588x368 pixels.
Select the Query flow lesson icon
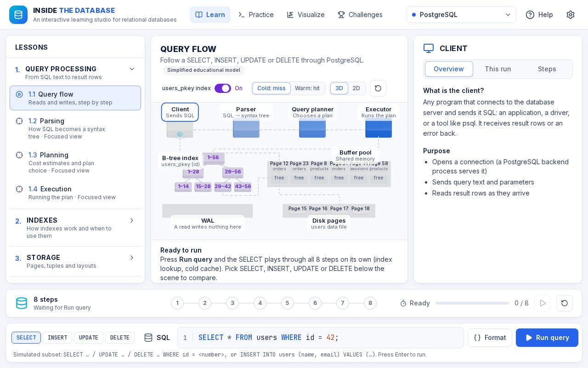[19, 94]
